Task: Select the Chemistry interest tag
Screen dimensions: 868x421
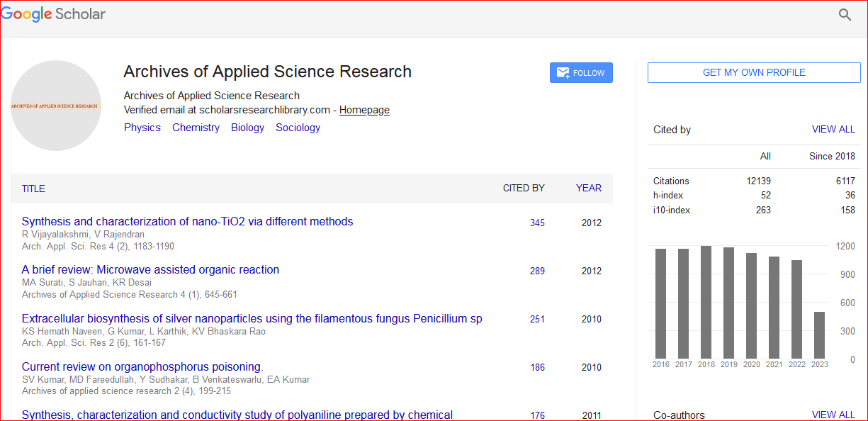Action: 196,128
